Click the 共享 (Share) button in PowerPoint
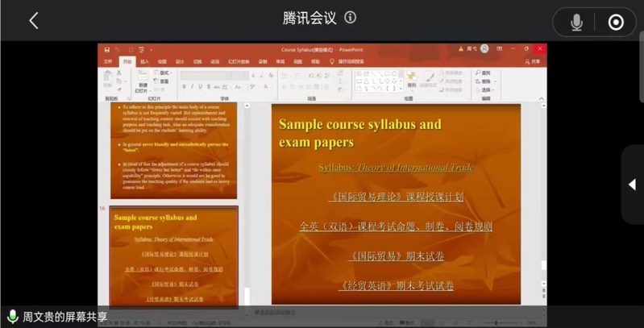644x328 pixels. click(533, 61)
